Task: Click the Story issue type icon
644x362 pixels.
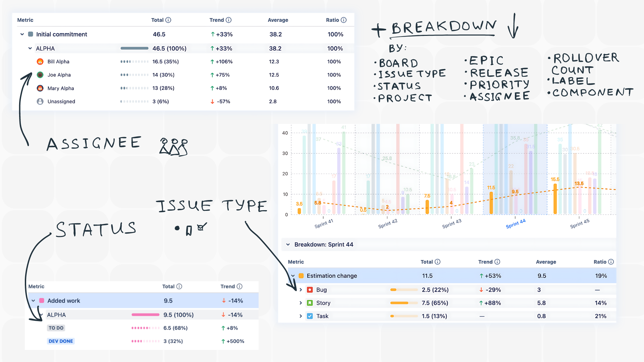Action: pyautogui.click(x=310, y=303)
